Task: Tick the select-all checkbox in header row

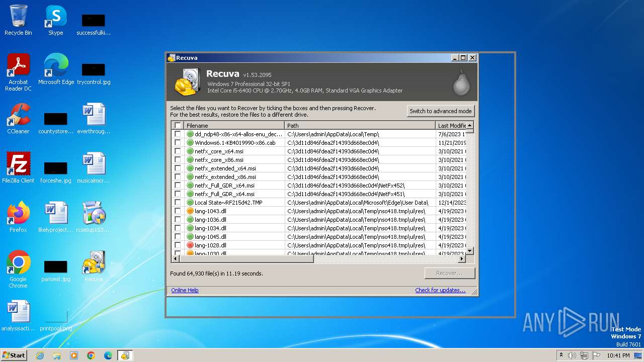Action: (178, 126)
